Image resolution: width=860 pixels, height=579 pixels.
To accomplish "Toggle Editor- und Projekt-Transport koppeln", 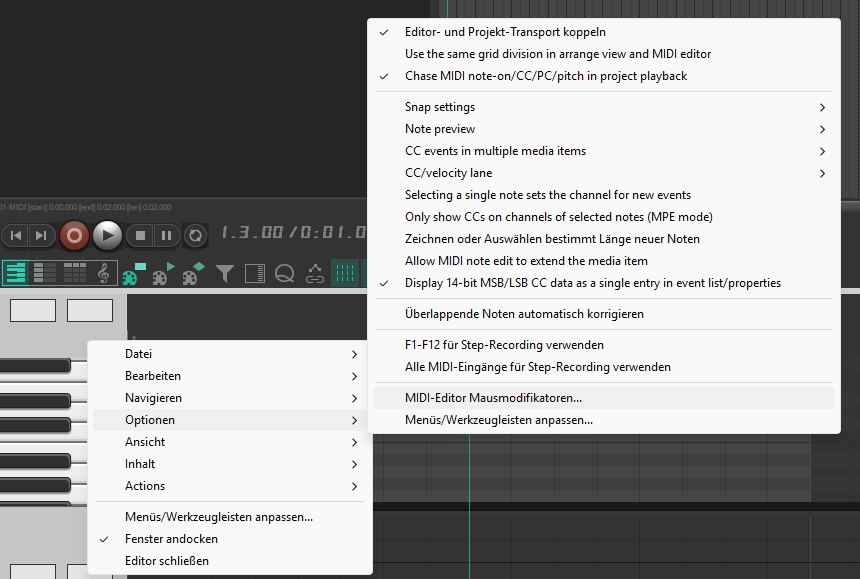I will [505, 32].
